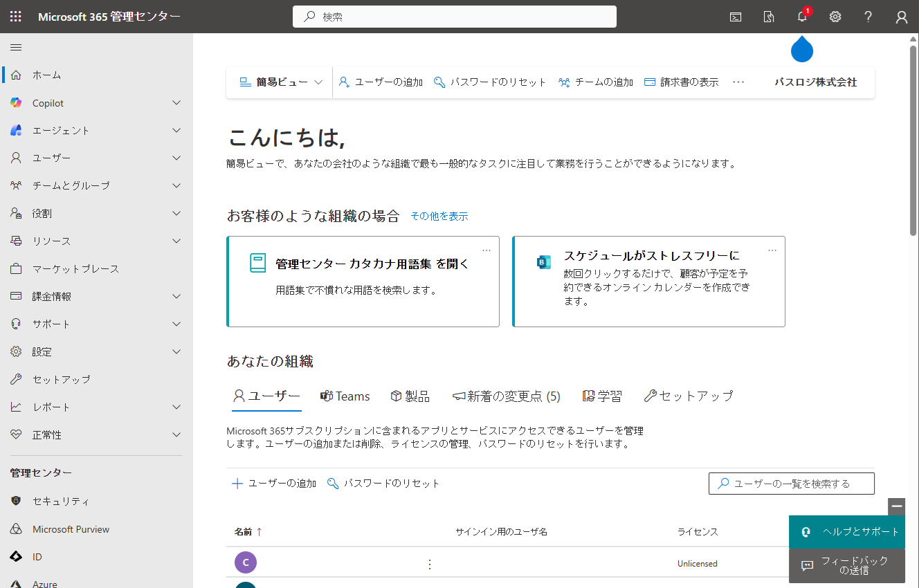Switch to the 学習 tab

pyautogui.click(x=602, y=396)
